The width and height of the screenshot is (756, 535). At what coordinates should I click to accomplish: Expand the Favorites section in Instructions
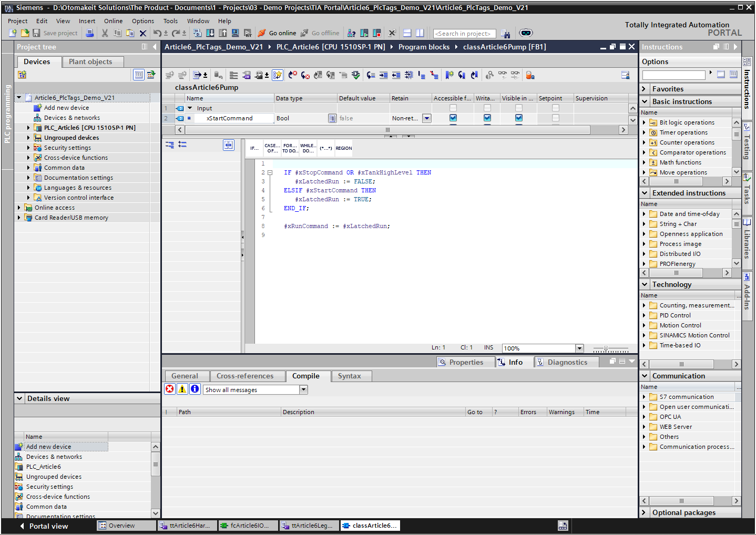pos(645,89)
